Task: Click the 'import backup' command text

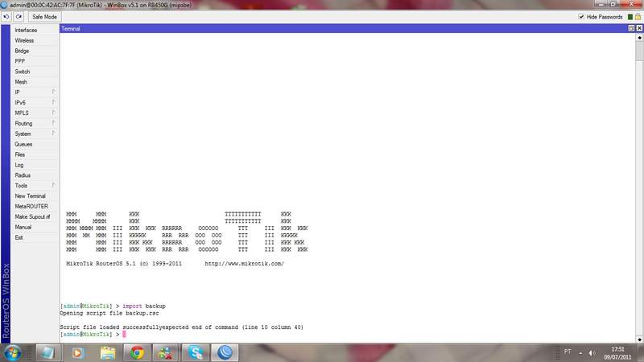Action: (144, 306)
